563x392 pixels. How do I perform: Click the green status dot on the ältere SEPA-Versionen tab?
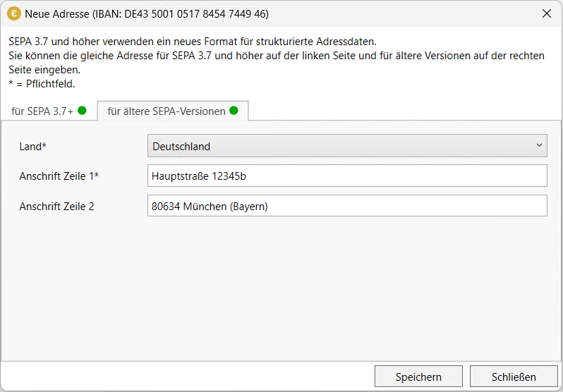click(x=234, y=111)
